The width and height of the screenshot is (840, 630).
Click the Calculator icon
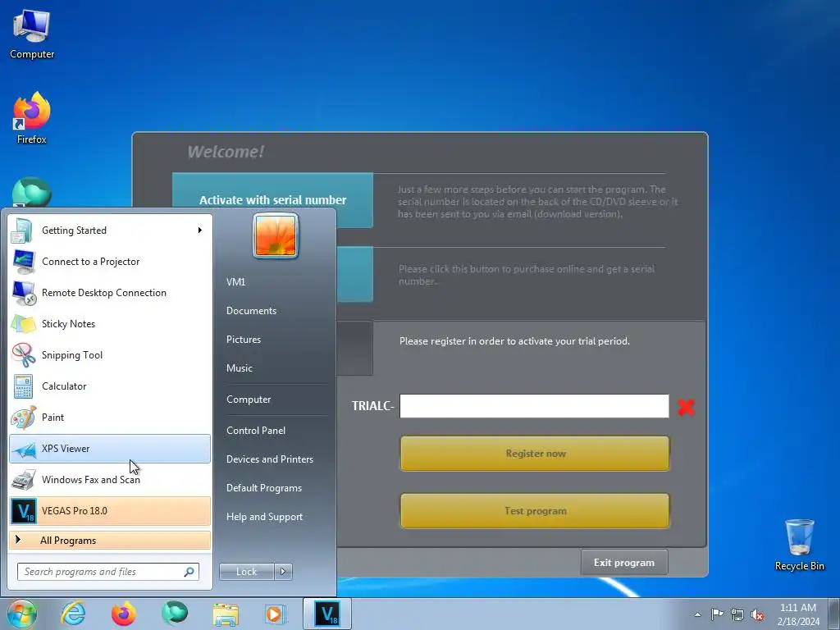[x=24, y=386]
